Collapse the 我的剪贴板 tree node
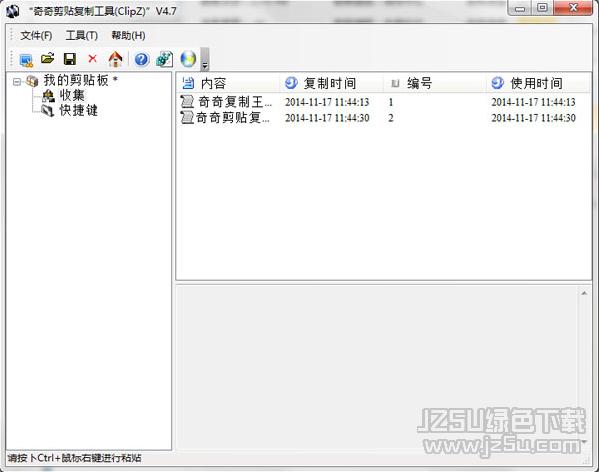 [x=17, y=82]
